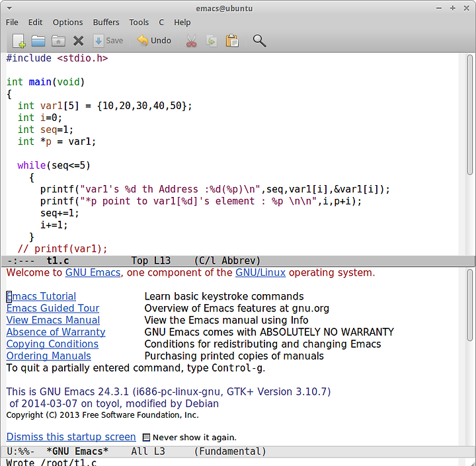Place cursor on 'int main(void)' line
Screen dimensions: 476x466
pyautogui.click(x=46, y=82)
